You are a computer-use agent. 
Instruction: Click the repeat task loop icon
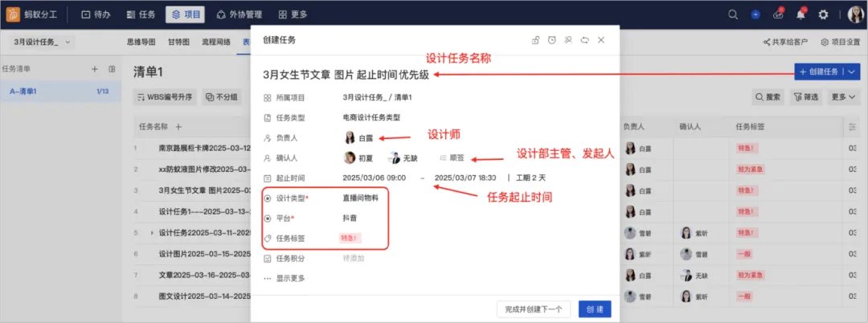click(x=584, y=40)
